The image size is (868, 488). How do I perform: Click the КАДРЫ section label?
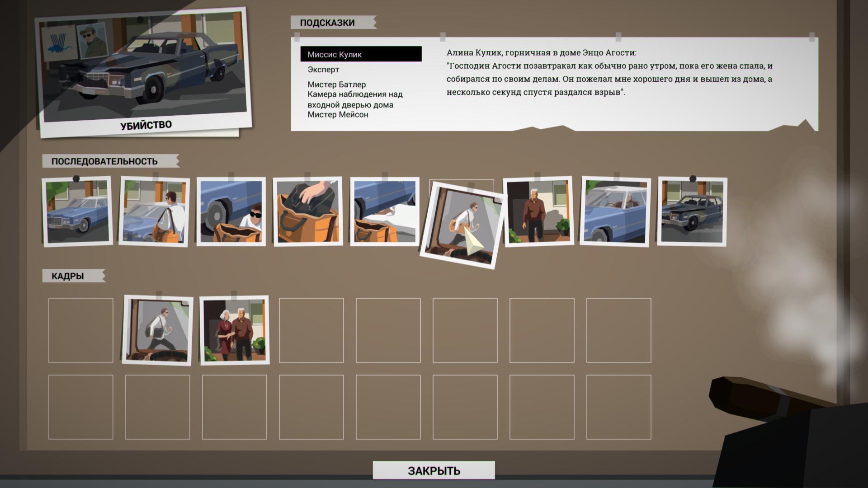point(73,276)
